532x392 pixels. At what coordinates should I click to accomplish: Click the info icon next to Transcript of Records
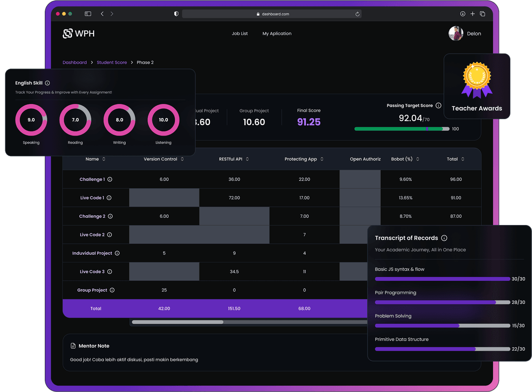(x=444, y=238)
